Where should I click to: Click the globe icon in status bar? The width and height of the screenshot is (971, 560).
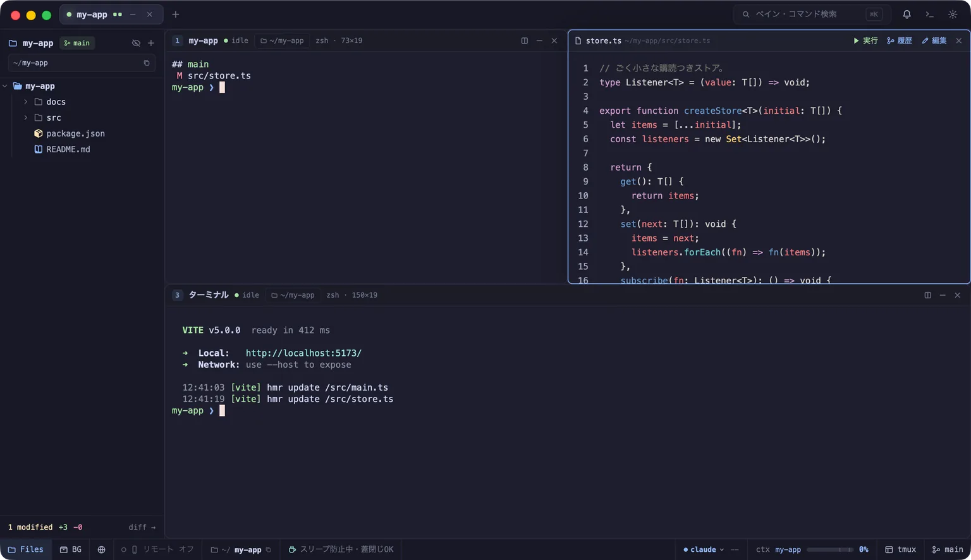click(101, 549)
